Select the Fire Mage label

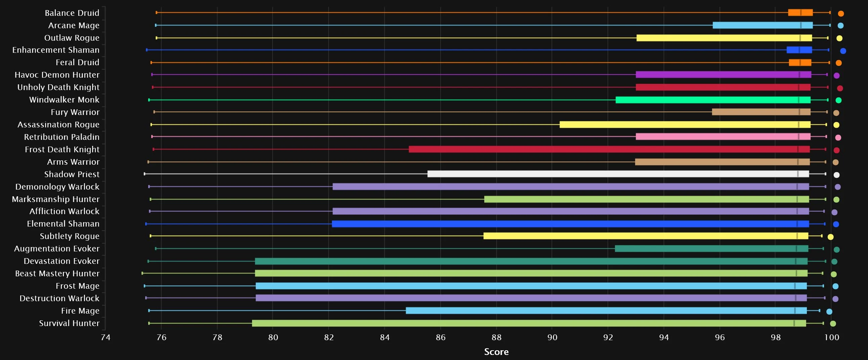coord(80,311)
